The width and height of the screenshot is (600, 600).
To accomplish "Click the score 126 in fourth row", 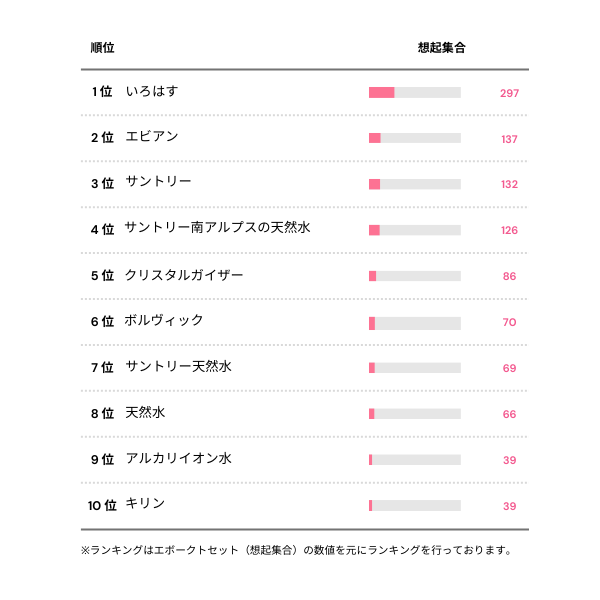I will 509,230.
